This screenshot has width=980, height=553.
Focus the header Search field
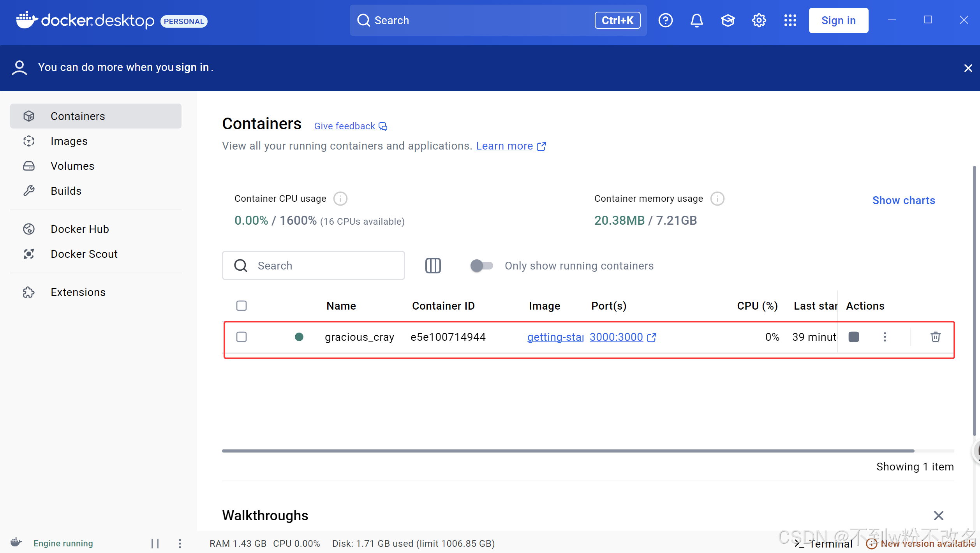click(x=498, y=20)
